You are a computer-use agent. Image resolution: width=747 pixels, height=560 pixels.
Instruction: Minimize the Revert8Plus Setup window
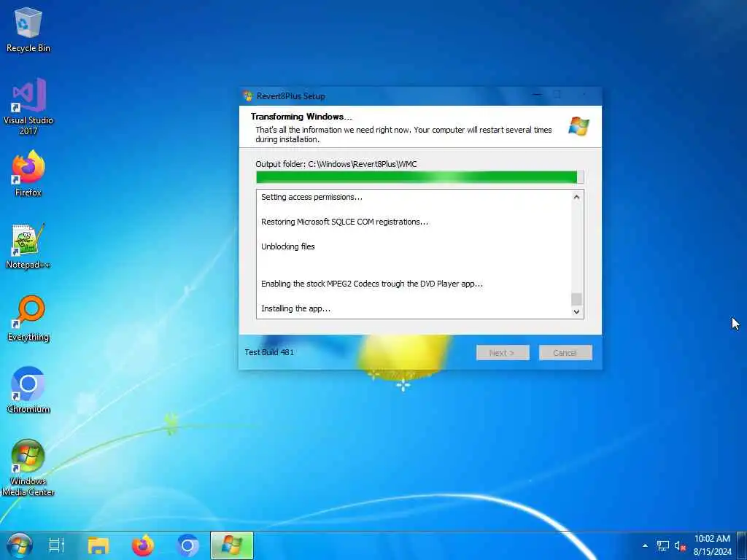[x=537, y=96]
